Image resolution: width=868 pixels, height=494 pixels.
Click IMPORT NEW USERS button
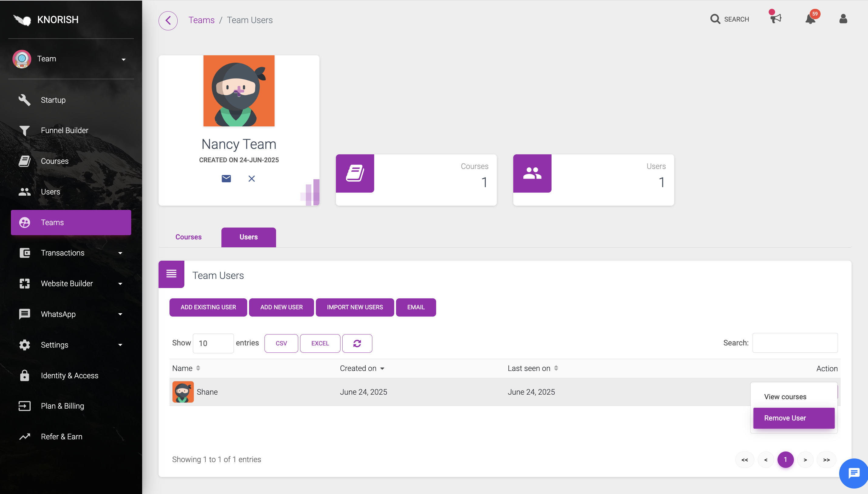355,307
